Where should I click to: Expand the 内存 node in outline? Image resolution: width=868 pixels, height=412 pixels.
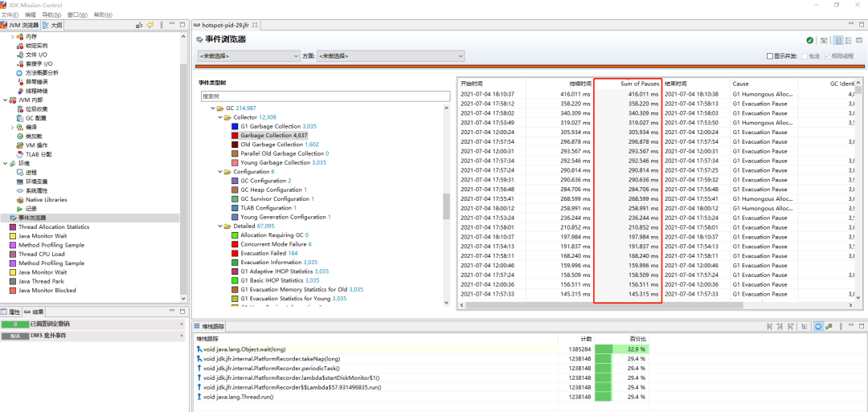pos(12,36)
